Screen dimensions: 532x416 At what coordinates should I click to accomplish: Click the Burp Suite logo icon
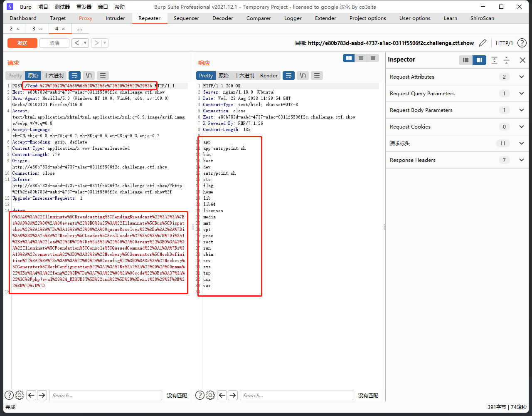10,7
